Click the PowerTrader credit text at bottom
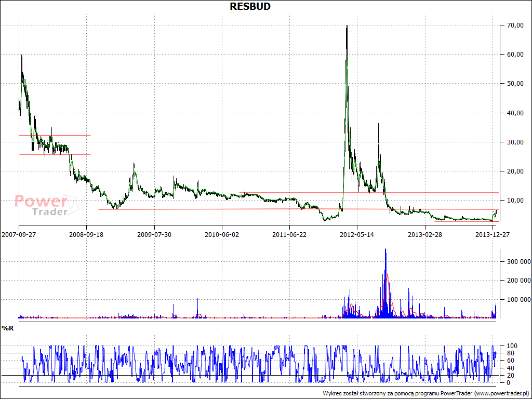This screenshot has height=399, width=532. 426,394
